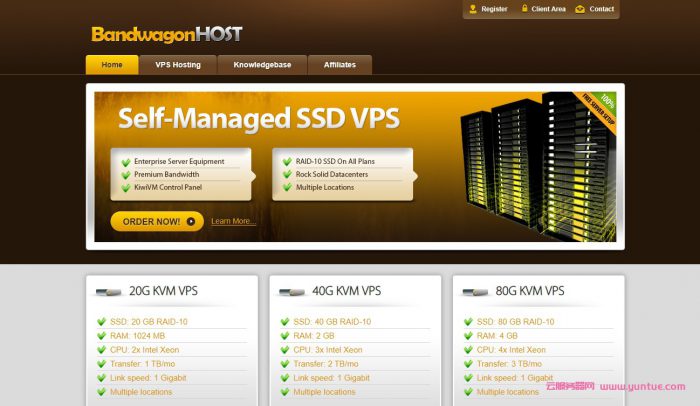Viewport: 700px width, 406px height.
Task: Switch to the VPS Hosting tab
Action: coord(178,65)
